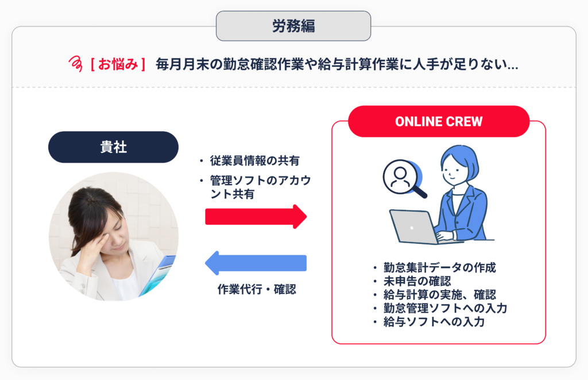
Task: Click 勤怠管理ソフトへの入力 list item
Action: click(445, 308)
